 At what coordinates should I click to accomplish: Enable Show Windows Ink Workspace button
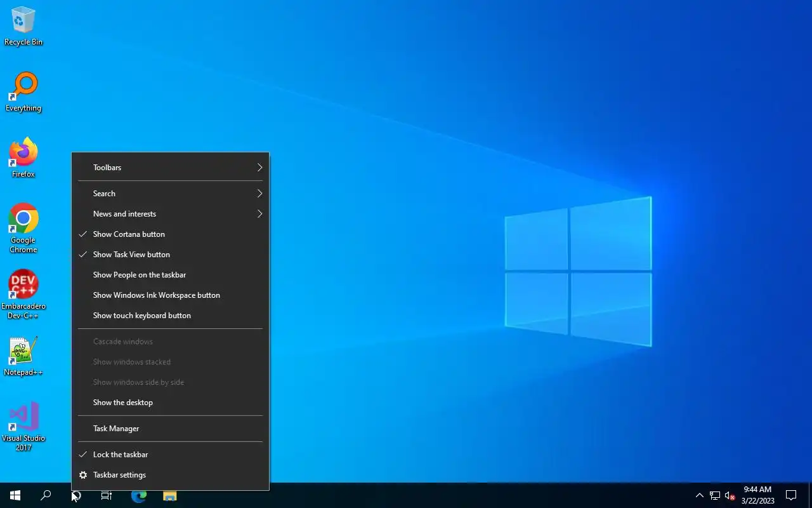170,295
